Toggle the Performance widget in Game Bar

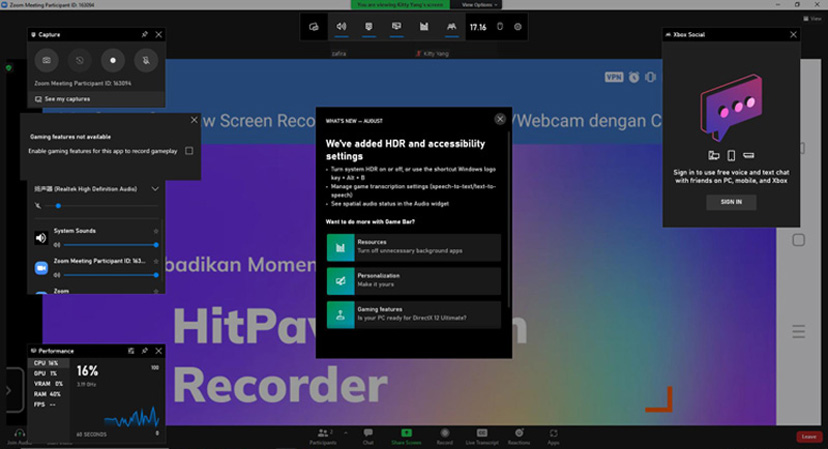[x=396, y=27]
